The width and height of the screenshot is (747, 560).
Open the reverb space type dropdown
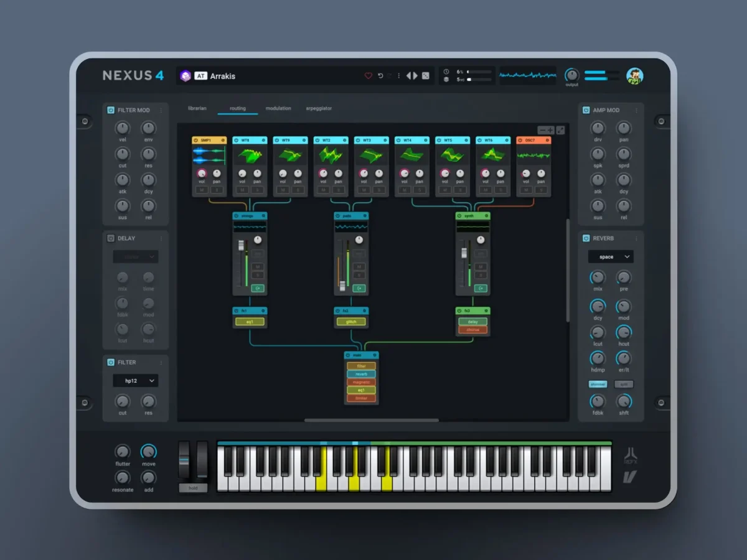pos(611,256)
